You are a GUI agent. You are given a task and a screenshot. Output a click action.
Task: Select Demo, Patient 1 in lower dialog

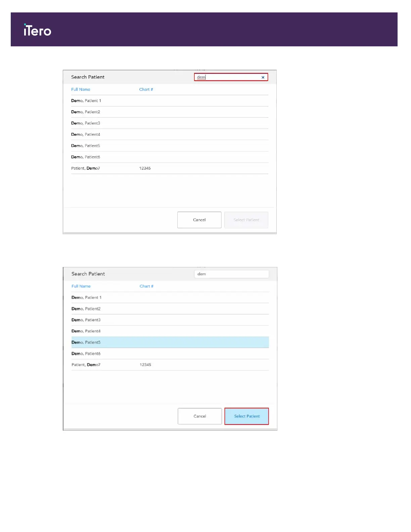point(170,298)
